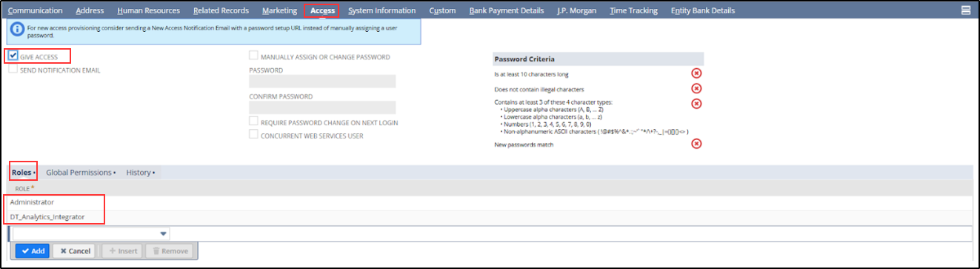Open the J.P. Morgan tab
The image size is (980, 269).
click(576, 10)
